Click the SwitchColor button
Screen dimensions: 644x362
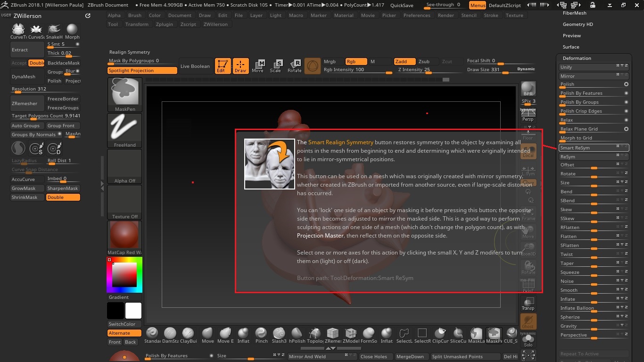[x=124, y=324]
